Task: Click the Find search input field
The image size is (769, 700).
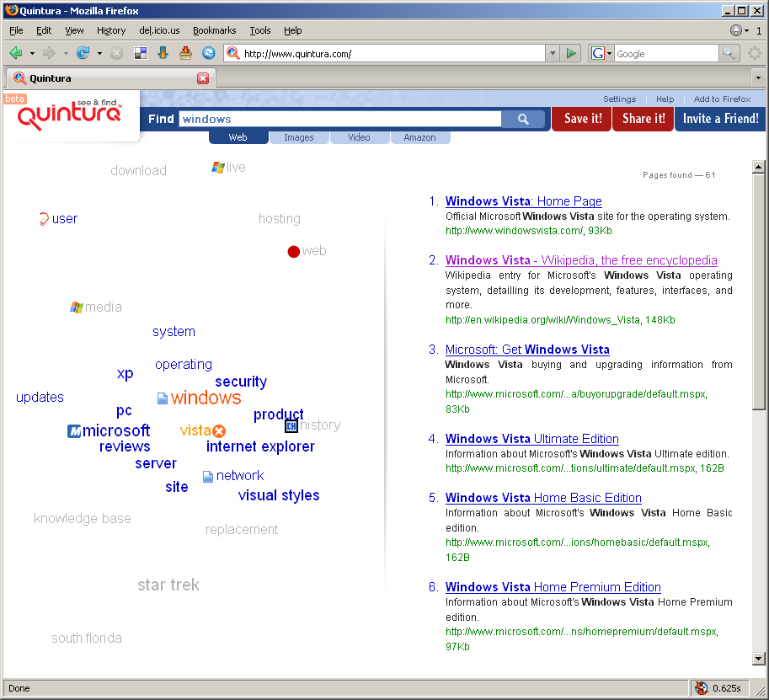Action: pyautogui.click(x=340, y=120)
